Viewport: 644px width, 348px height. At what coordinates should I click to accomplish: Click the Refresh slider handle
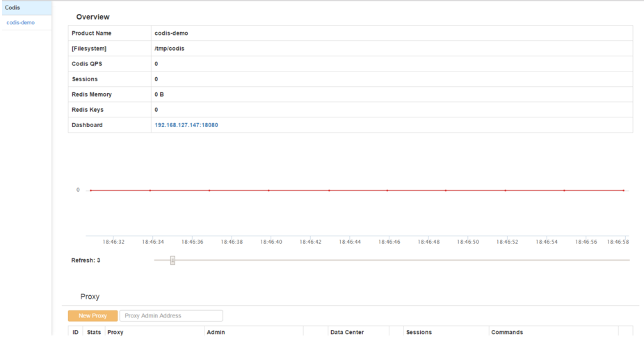(x=172, y=260)
